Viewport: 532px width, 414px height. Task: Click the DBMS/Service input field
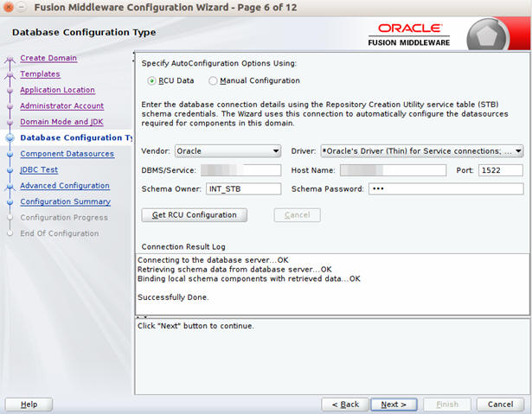240,170
